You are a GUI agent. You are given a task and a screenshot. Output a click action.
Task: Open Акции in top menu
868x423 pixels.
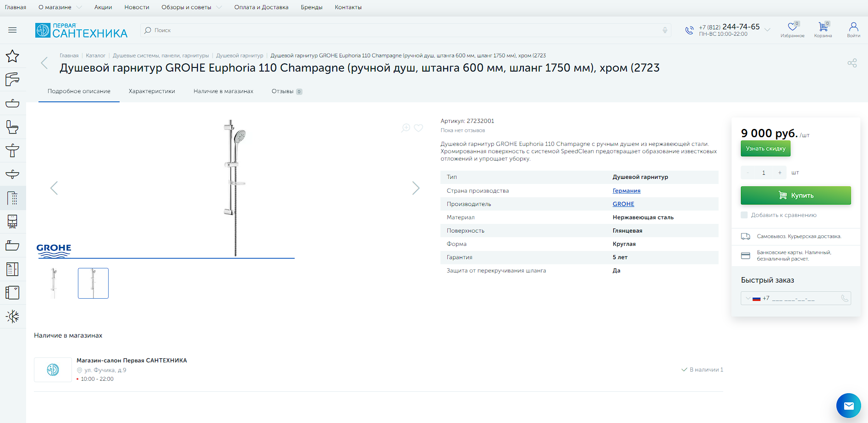coord(103,7)
